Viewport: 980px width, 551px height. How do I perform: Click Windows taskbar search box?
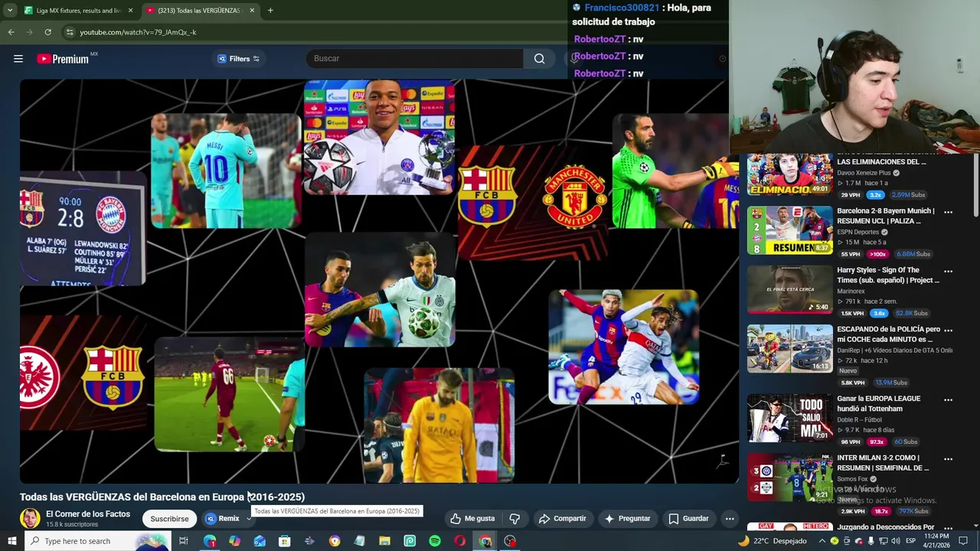click(x=97, y=541)
